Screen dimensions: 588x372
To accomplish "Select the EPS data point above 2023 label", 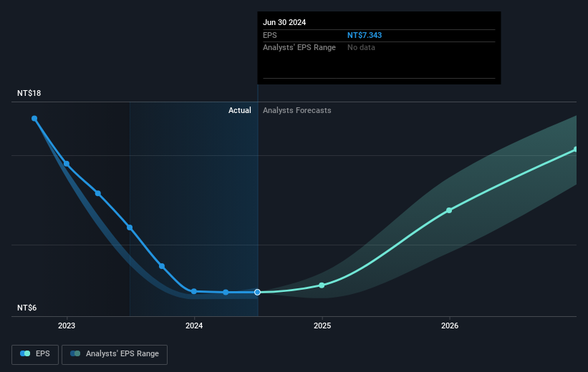I will point(67,164).
